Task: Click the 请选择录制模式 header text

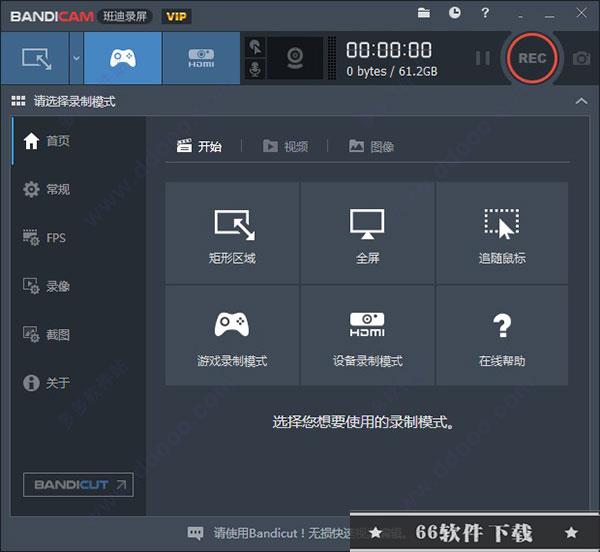Action: click(x=75, y=101)
